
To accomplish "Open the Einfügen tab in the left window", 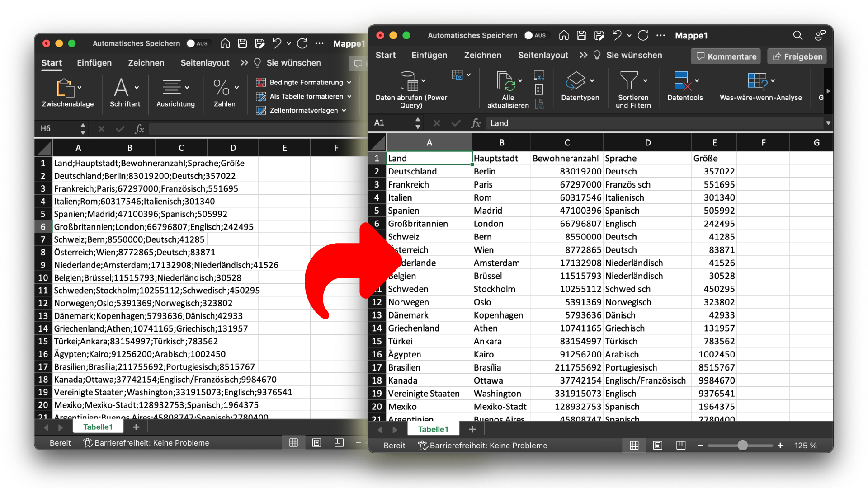I will coord(94,63).
